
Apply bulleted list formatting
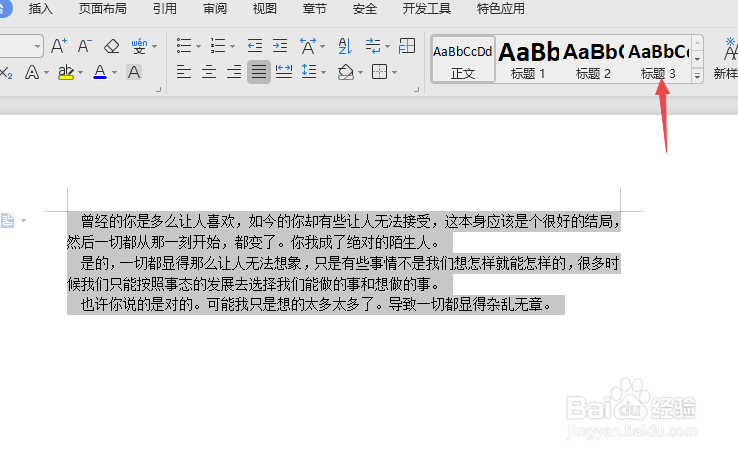pyautogui.click(x=184, y=46)
